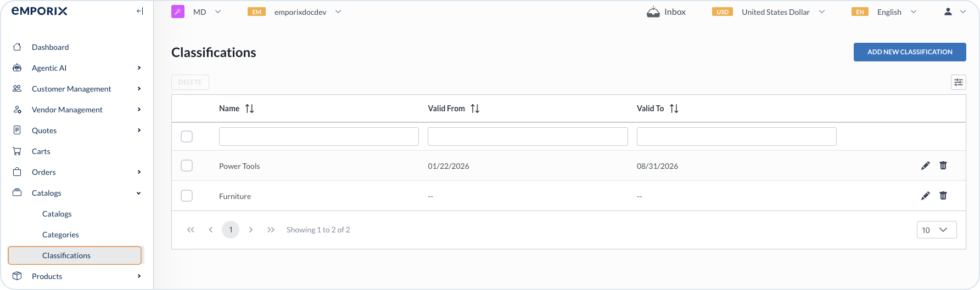Open the rows-per-page dropdown showing 10

click(x=936, y=230)
